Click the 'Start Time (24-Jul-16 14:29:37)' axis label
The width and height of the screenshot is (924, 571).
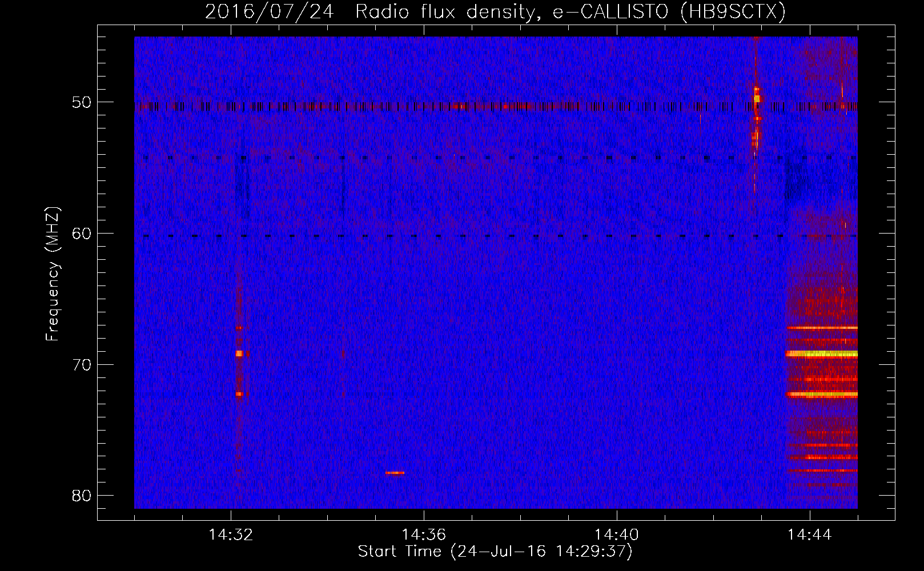[495, 552]
